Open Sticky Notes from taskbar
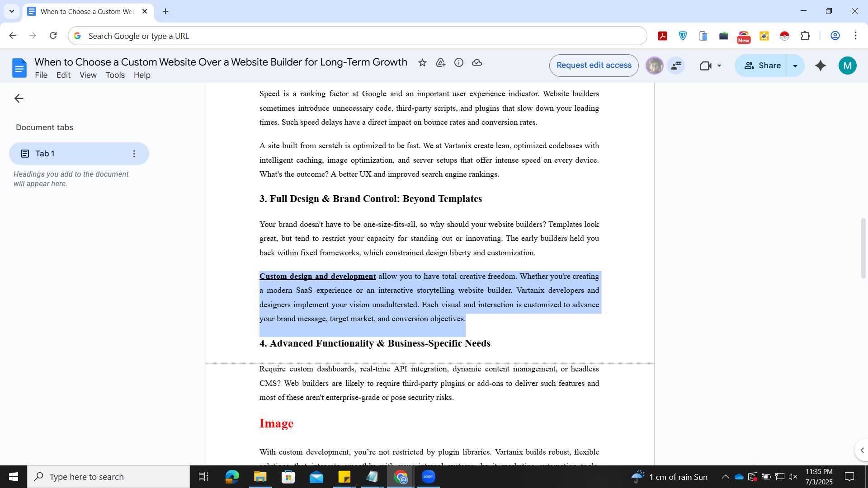 coord(344,477)
